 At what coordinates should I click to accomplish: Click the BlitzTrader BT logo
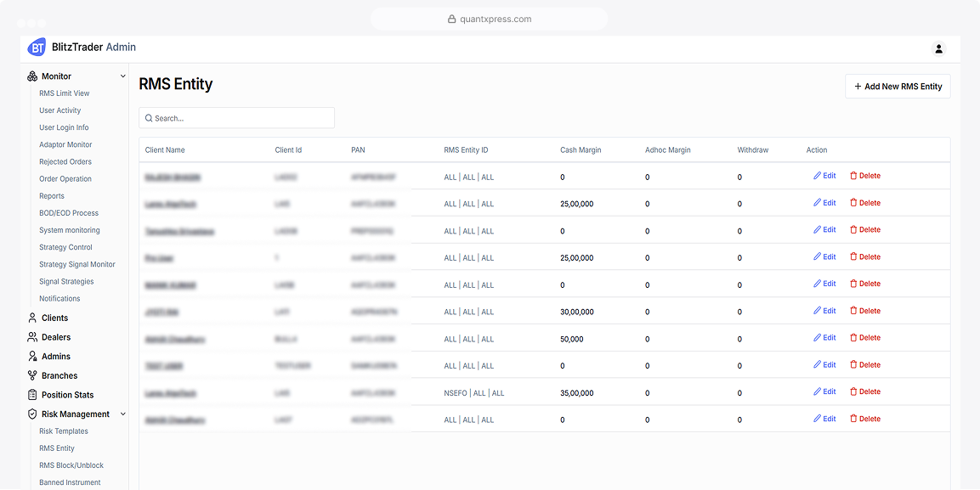(37, 48)
